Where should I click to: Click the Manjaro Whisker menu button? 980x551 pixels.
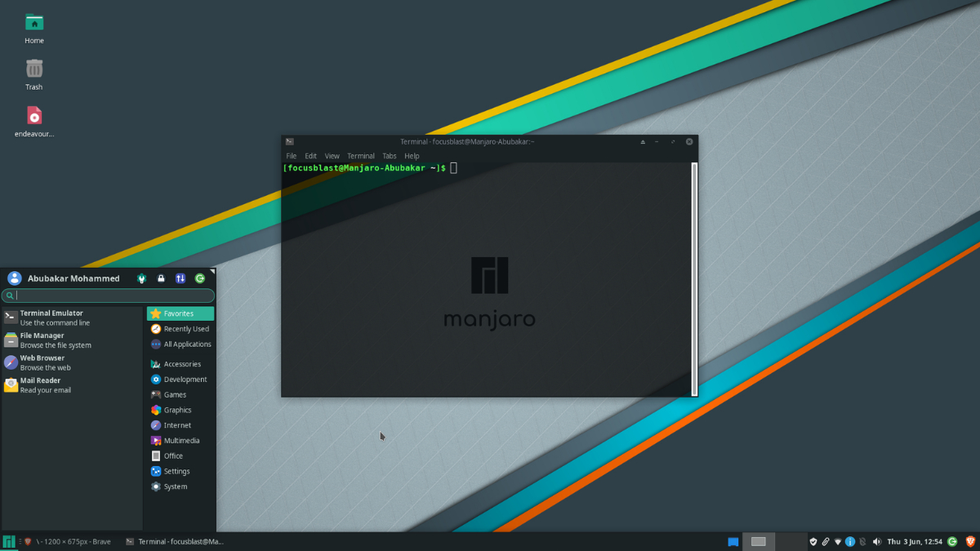[9, 541]
